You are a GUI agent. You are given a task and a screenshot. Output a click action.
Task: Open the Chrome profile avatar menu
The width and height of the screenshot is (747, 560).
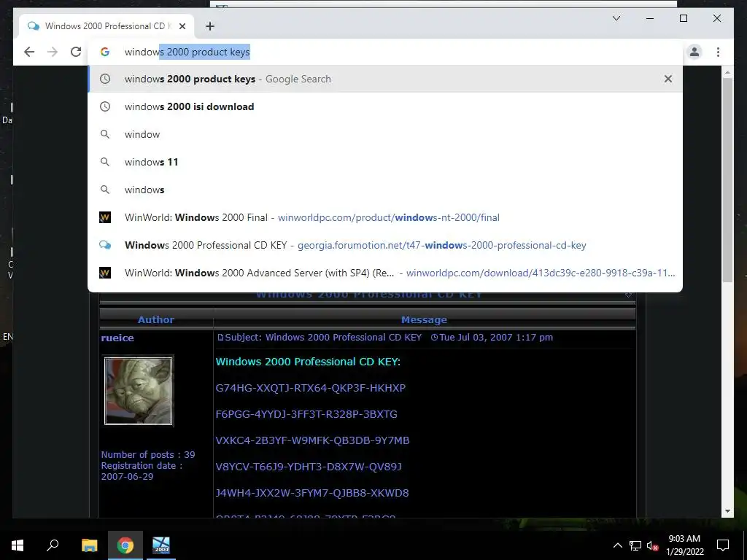pyautogui.click(x=694, y=52)
